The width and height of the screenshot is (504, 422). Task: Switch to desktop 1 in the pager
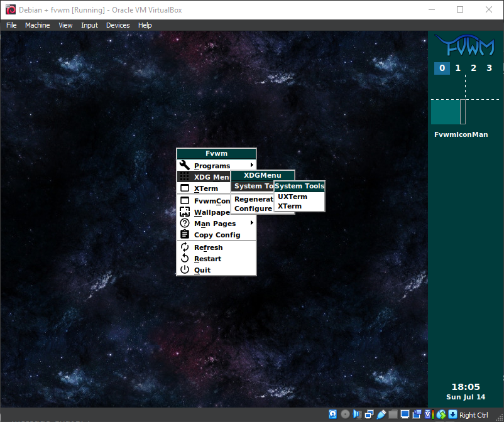point(458,68)
